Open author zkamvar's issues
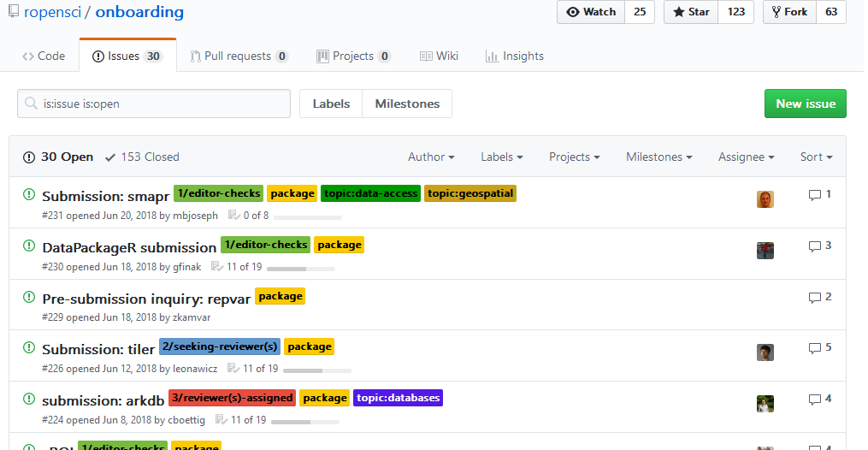This screenshot has width=868, height=450. [x=192, y=317]
